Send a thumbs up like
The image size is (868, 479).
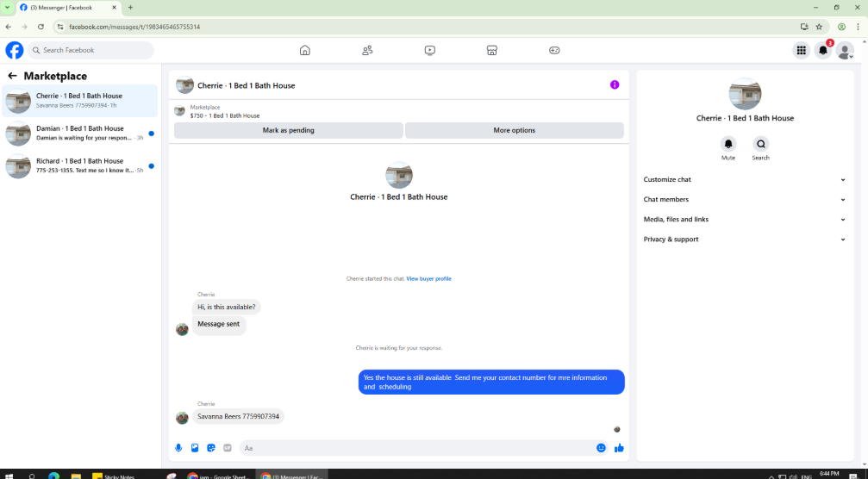point(619,448)
